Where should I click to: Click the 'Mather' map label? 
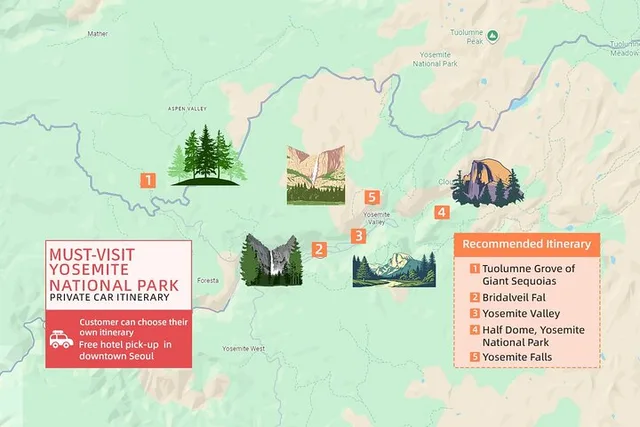pyautogui.click(x=98, y=34)
